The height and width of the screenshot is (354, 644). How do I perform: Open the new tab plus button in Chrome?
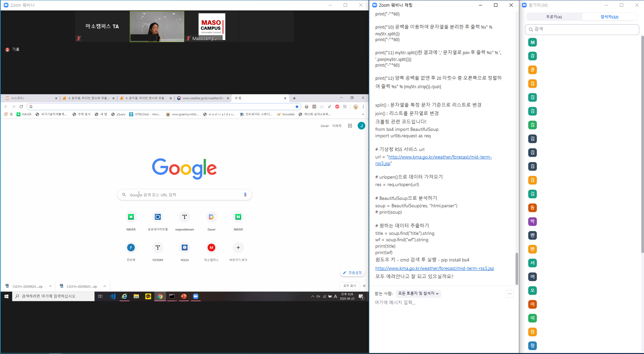[294, 98]
